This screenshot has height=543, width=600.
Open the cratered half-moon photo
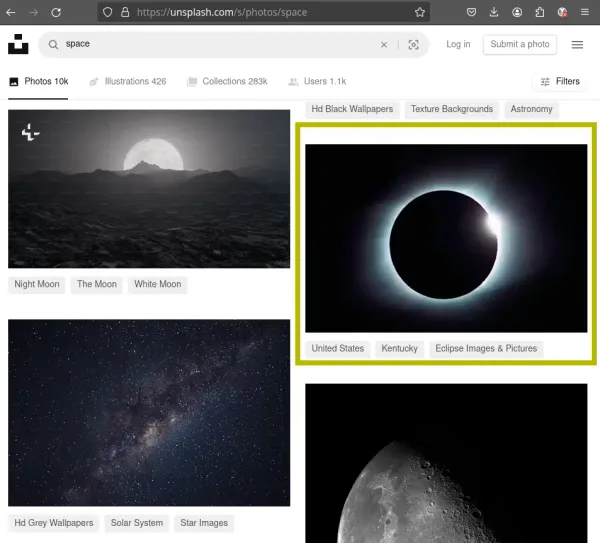(x=446, y=463)
